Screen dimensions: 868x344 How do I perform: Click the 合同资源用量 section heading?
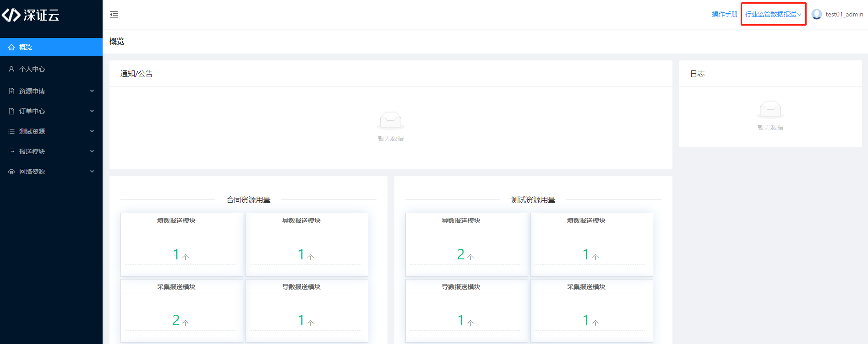click(248, 200)
